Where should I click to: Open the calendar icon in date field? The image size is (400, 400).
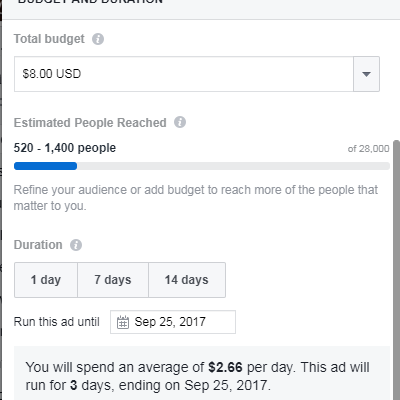point(123,322)
